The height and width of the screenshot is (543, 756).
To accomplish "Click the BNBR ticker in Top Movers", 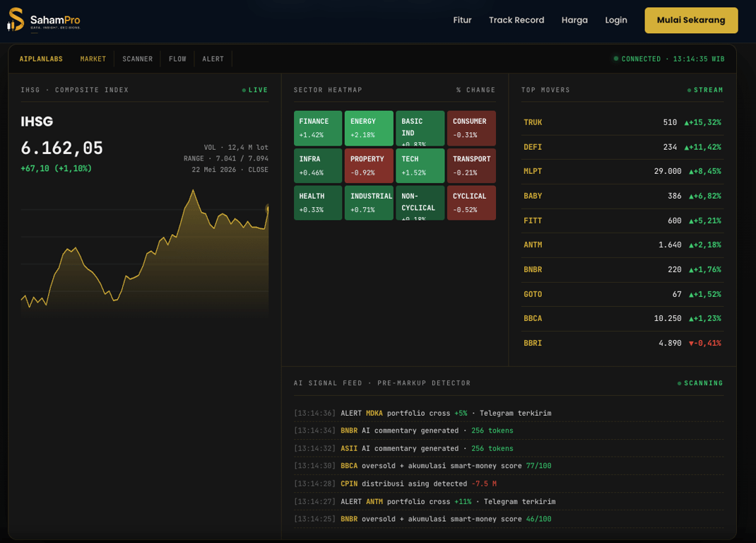I will tap(533, 270).
